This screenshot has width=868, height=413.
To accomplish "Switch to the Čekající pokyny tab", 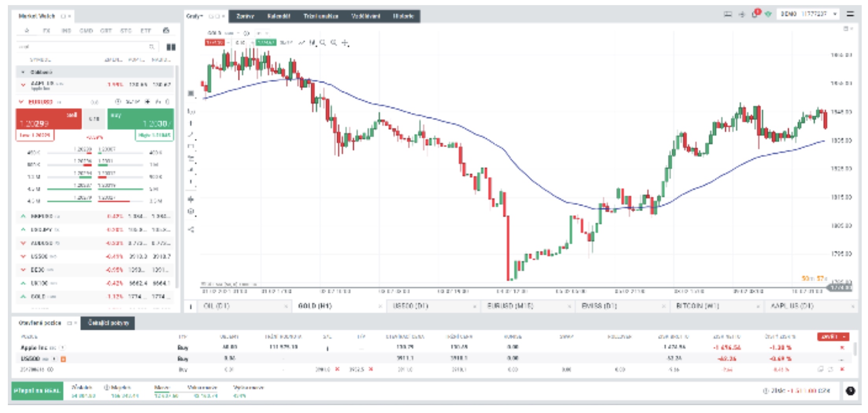I will pyautogui.click(x=108, y=323).
